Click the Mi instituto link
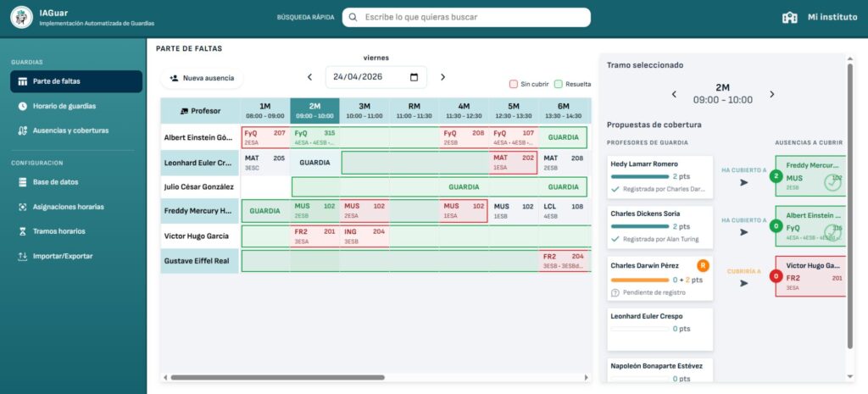 tap(820, 18)
